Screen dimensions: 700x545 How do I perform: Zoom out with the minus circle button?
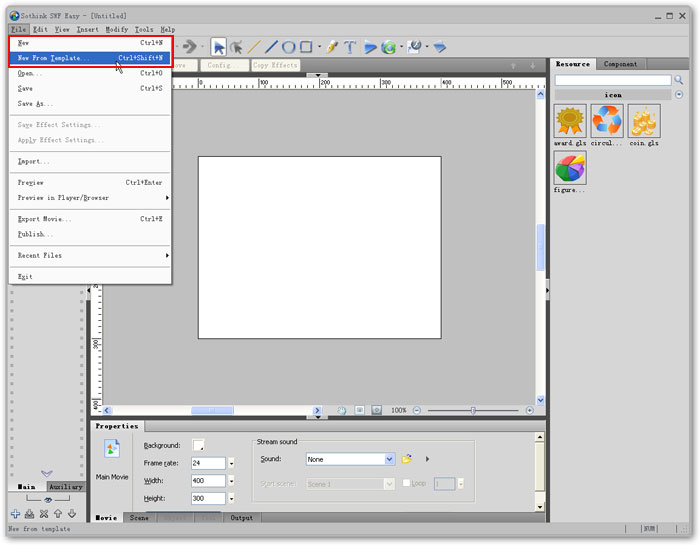point(417,410)
